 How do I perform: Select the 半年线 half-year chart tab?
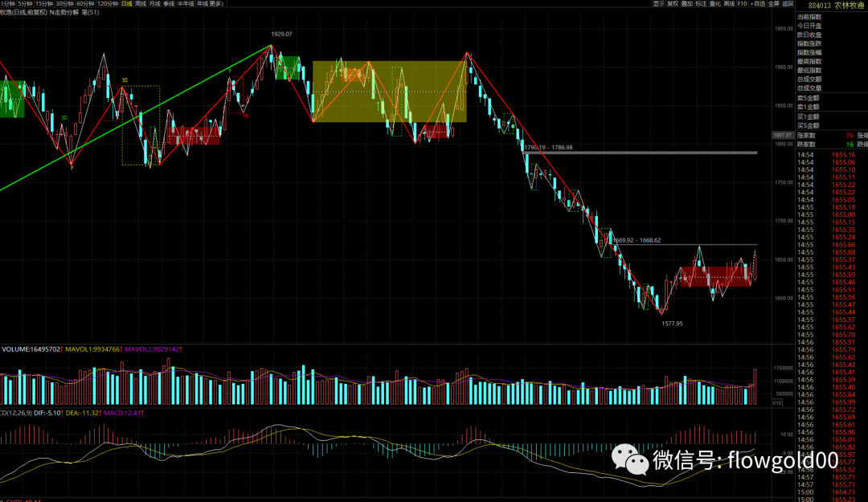(186, 4)
